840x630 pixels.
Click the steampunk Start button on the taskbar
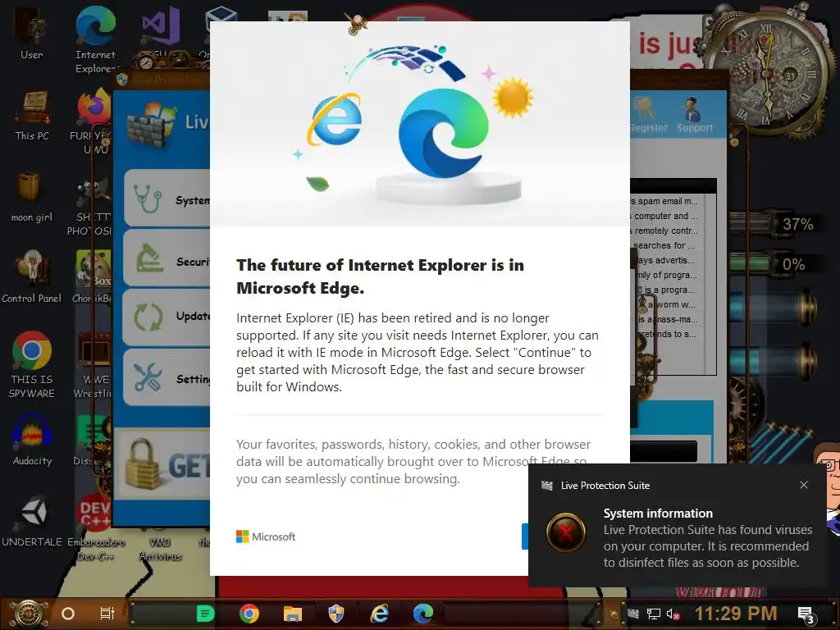tap(29, 614)
